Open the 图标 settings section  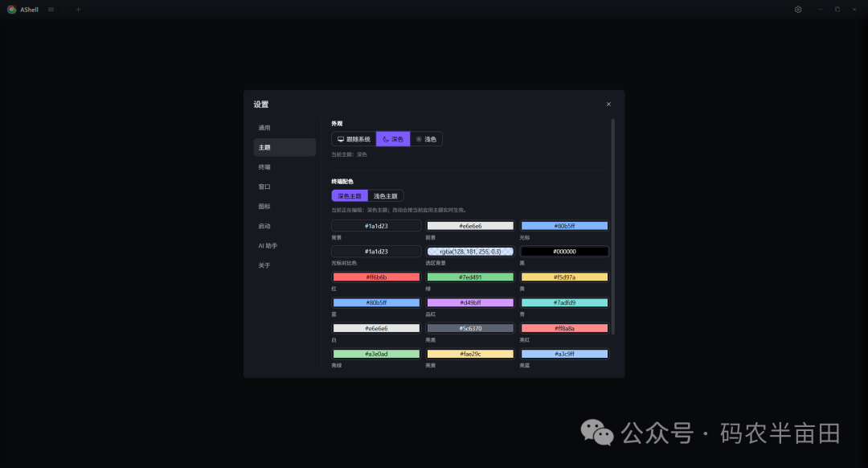pos(285,206)
